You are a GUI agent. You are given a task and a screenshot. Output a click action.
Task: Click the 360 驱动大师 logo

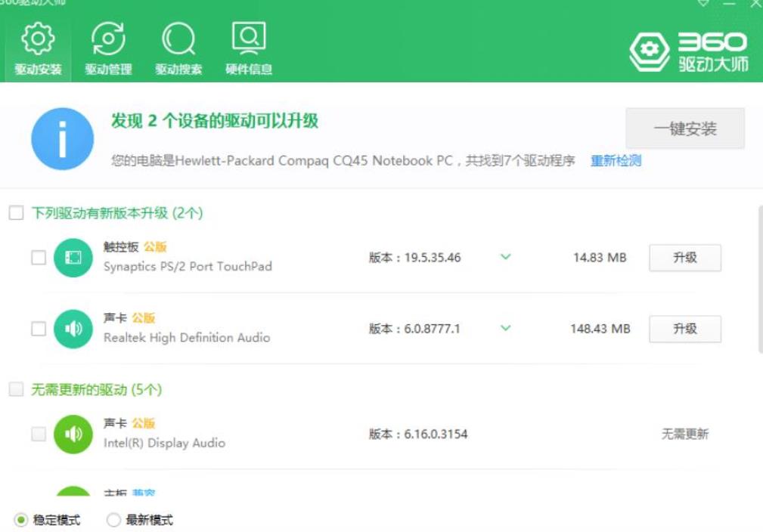[x=689, y=52]
